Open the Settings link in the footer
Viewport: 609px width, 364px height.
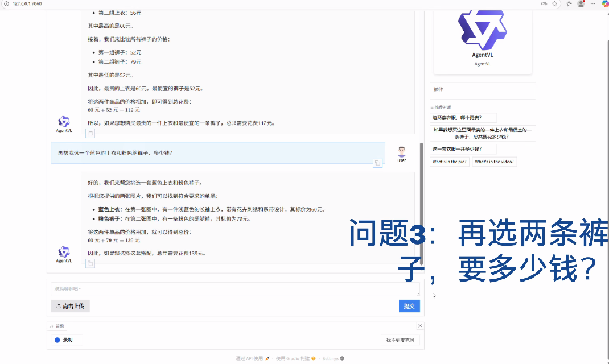pyautogui.click(x=333, y=358)
